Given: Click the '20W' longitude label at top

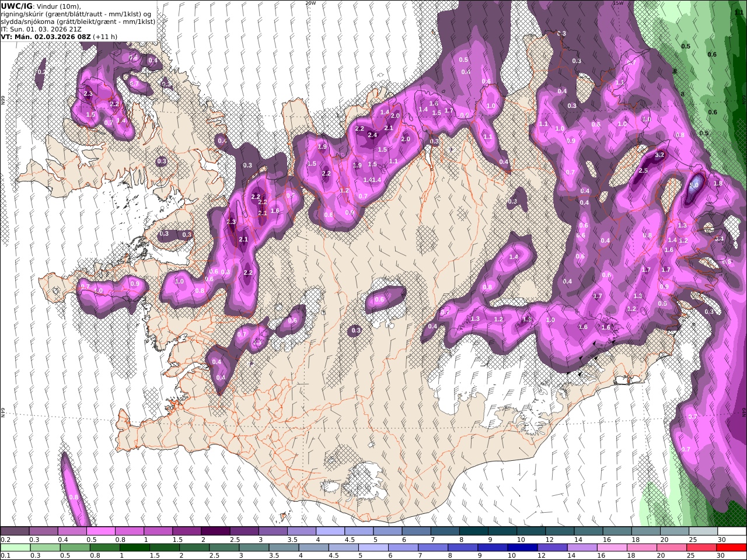Looking at the screenshot, I should click(x=310, y=3).
